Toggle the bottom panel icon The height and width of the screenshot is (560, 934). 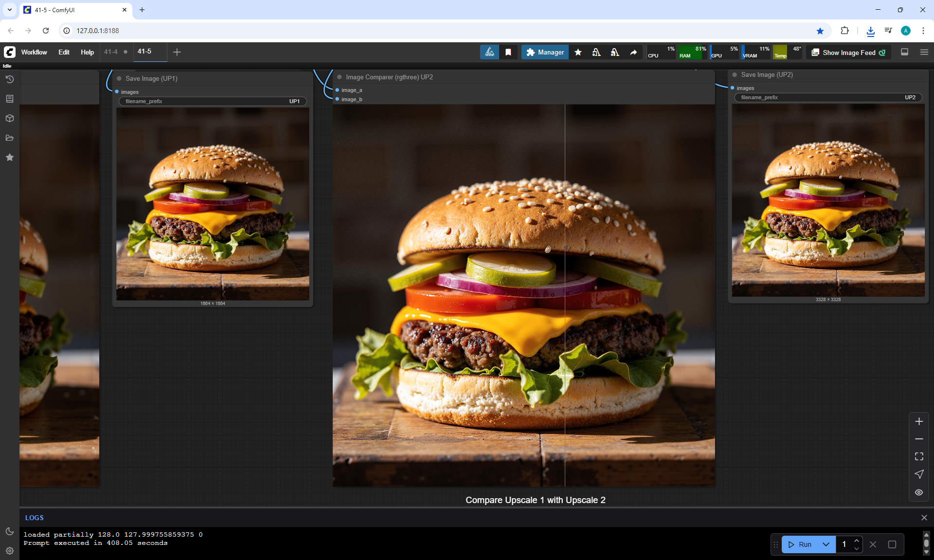click(905, 52)
